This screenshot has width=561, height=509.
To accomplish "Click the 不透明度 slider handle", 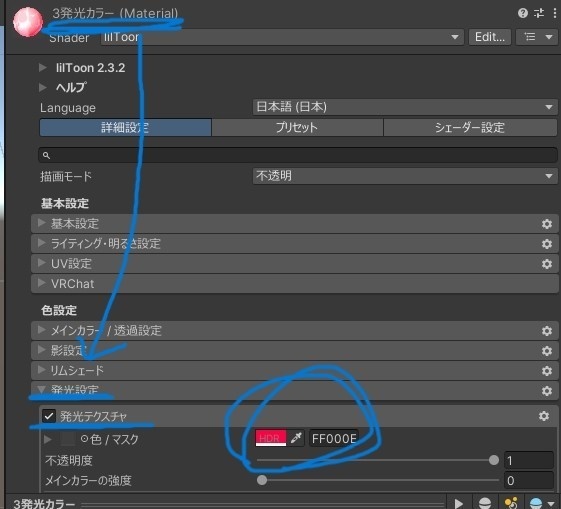I will 494,460.
